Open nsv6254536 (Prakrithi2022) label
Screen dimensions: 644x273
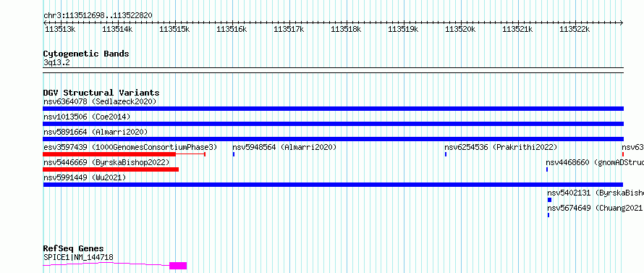(501, 147)
